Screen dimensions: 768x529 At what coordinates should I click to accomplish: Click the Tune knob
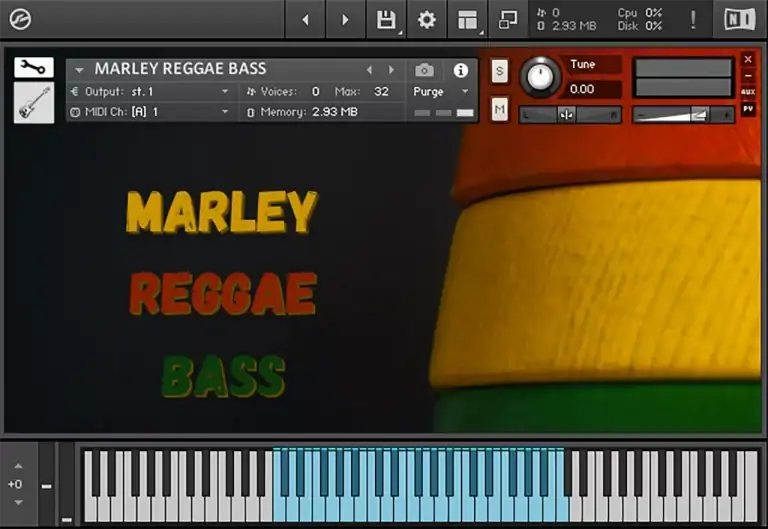coord(540,76)
